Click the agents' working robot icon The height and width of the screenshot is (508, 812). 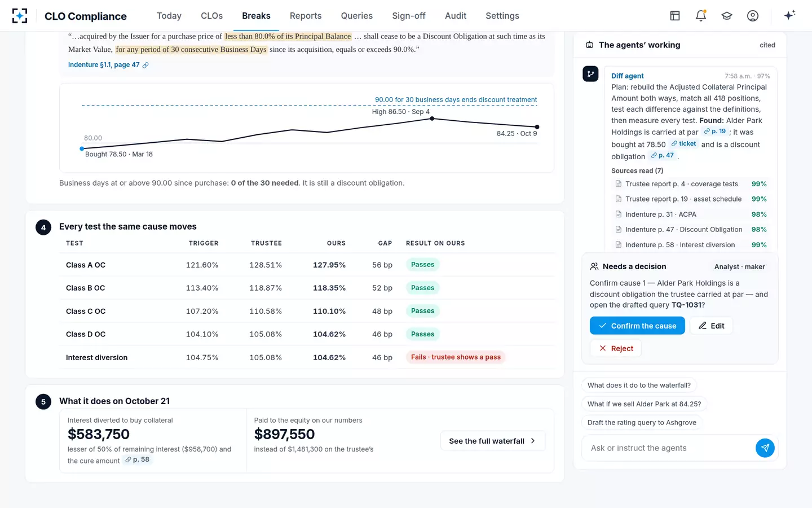point(590,45)
